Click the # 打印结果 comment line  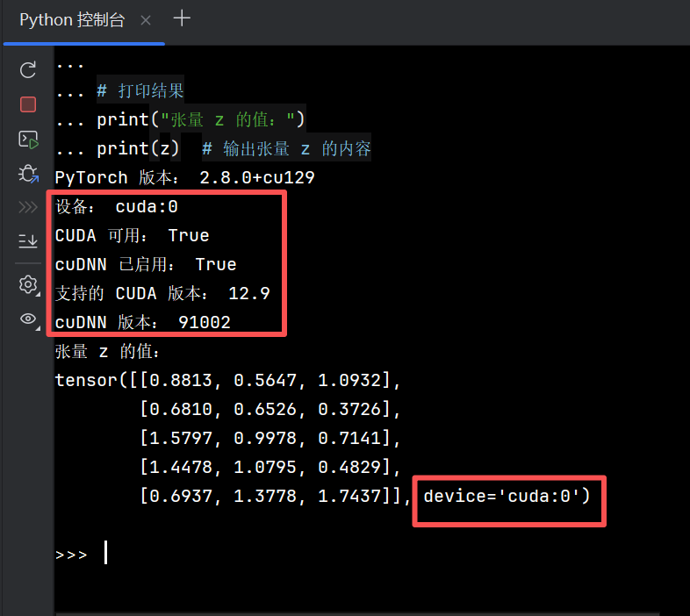coord(140,91)
